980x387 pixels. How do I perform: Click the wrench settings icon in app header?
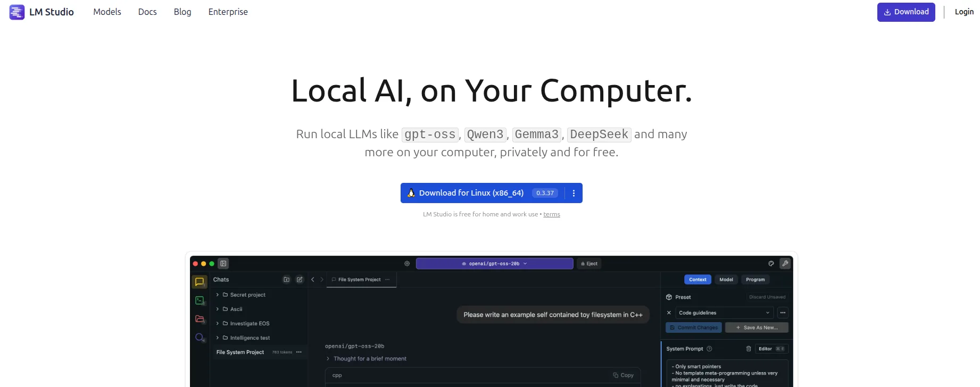pyautogui.click(x=785, y=263)
